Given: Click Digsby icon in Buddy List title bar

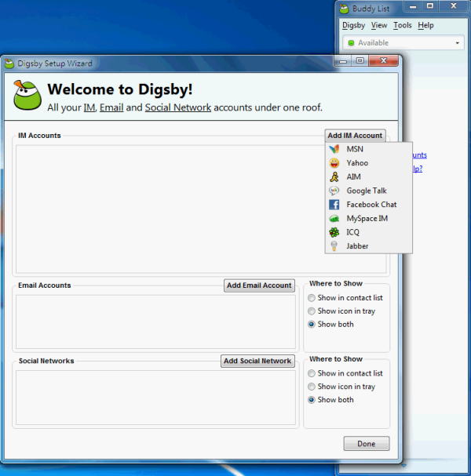Looking at the screenshot, I should tap(344, 9).
